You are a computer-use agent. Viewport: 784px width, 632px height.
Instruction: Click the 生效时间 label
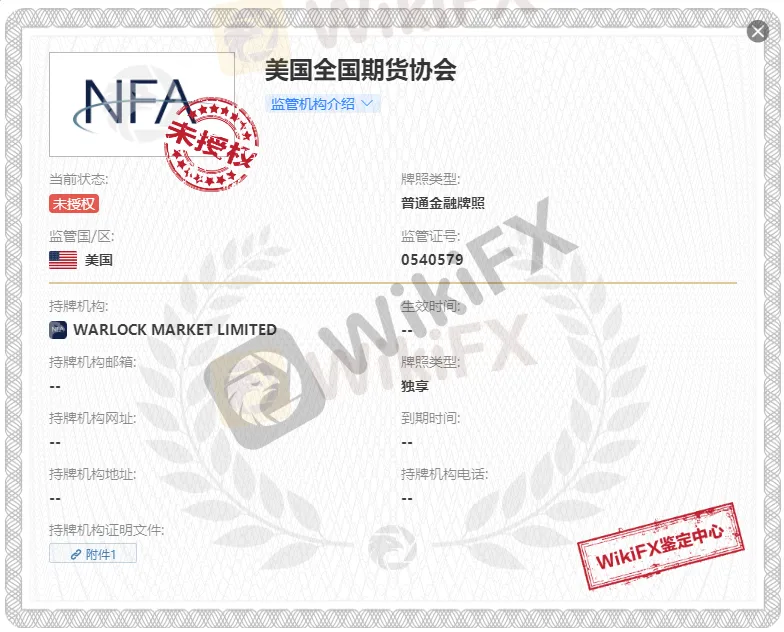point(430,306)
